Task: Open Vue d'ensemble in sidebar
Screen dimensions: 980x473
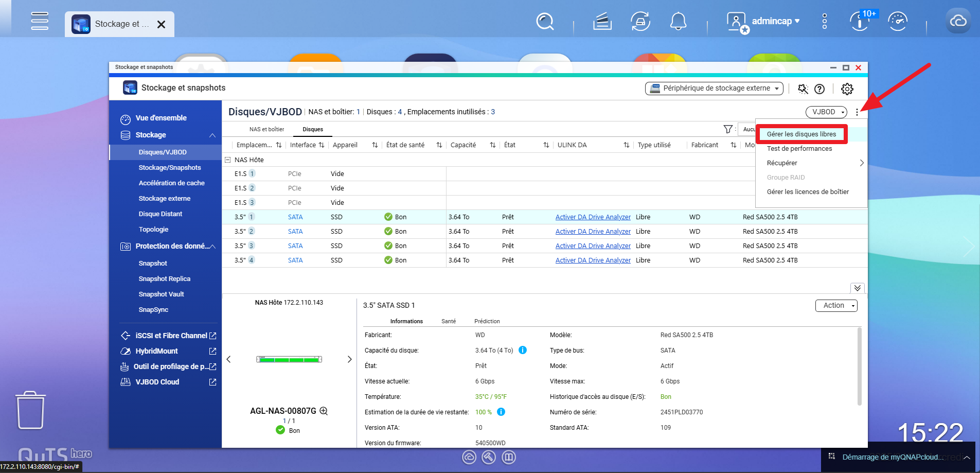Action: point(161,118)
